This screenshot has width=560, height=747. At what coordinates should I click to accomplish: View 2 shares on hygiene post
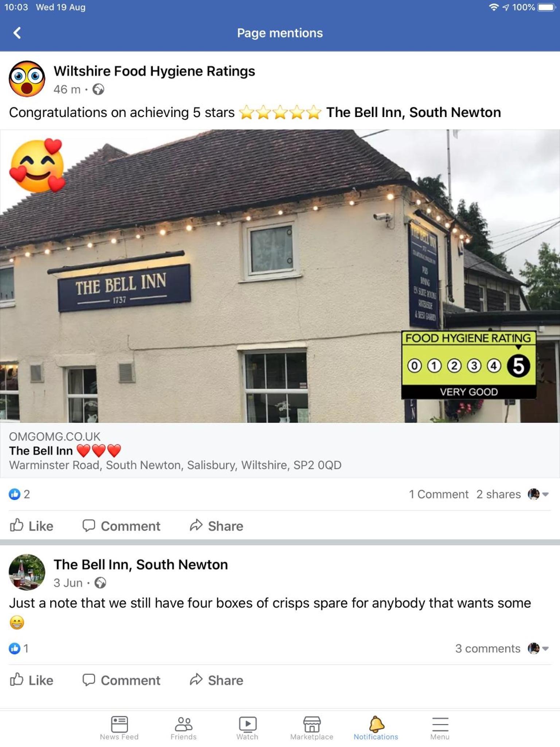click(x=498, y=494)
